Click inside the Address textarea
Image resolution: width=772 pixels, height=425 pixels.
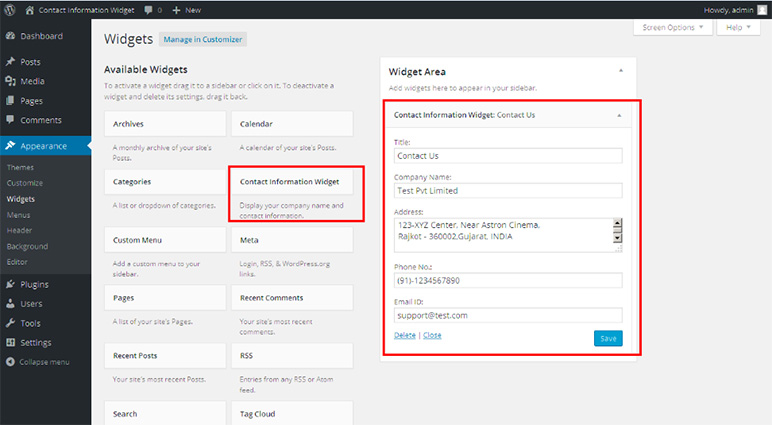coord(503,235)
